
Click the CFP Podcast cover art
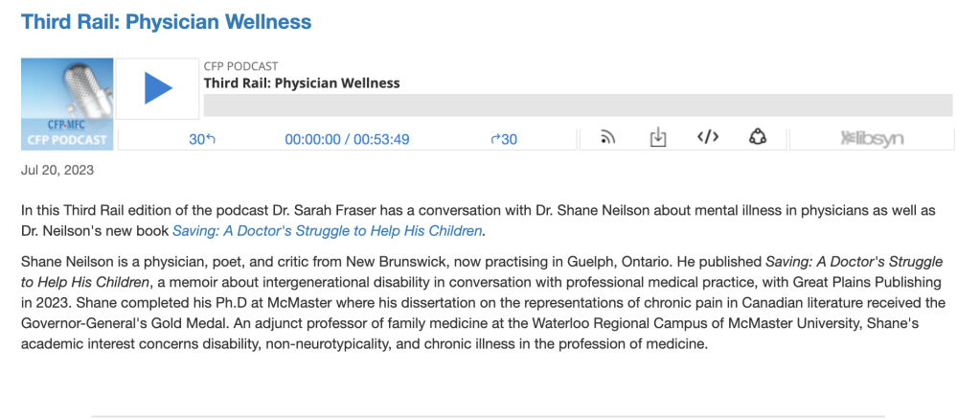coord(67,104)
